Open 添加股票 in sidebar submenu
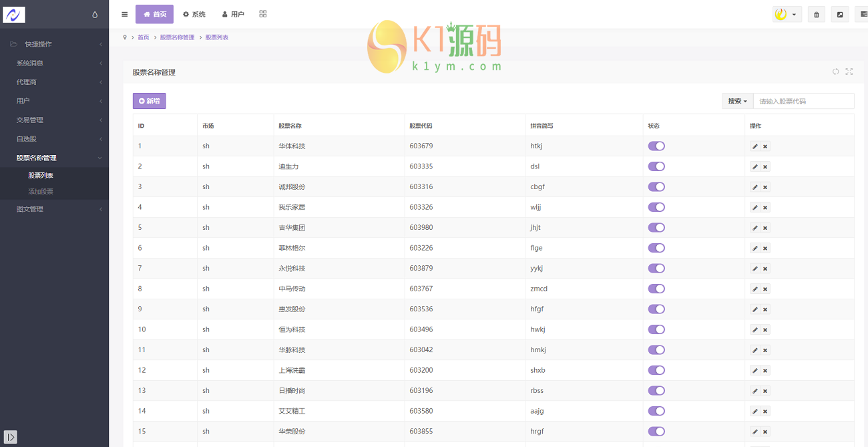 coord(41,192)
